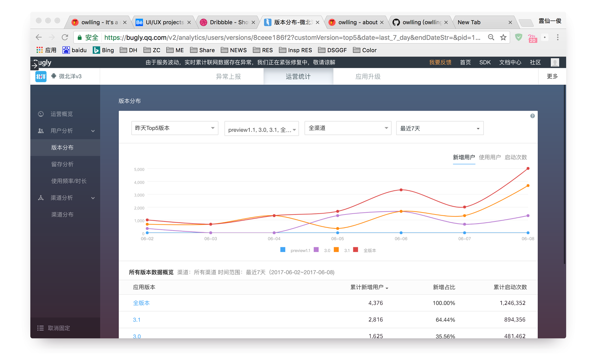Screen dimensions: 597x364
Task: Open 社区 community link
Action: pyautogui.click(x=535, y=62)
